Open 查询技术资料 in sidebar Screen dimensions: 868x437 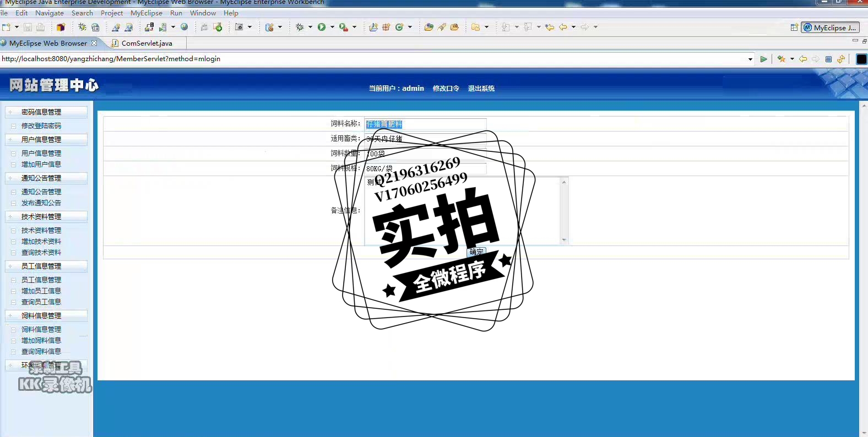[x=41, y=252]
